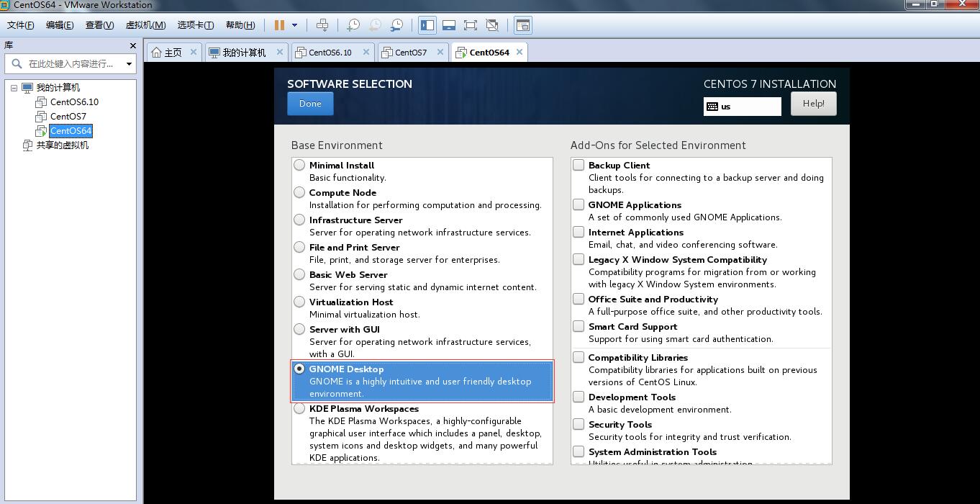Click the search magnifier icon in library
This screenshot has height=504, width=980.
coord(17,64)
